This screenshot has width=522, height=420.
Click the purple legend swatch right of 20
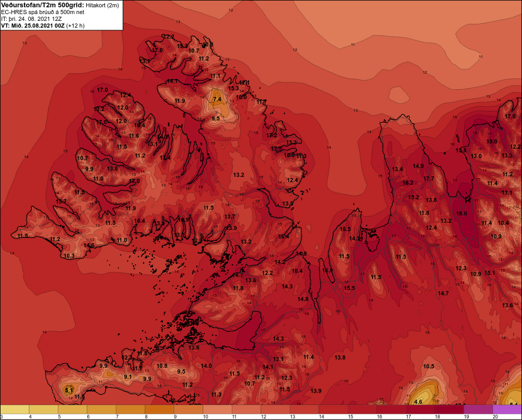[x=507, y=410]
